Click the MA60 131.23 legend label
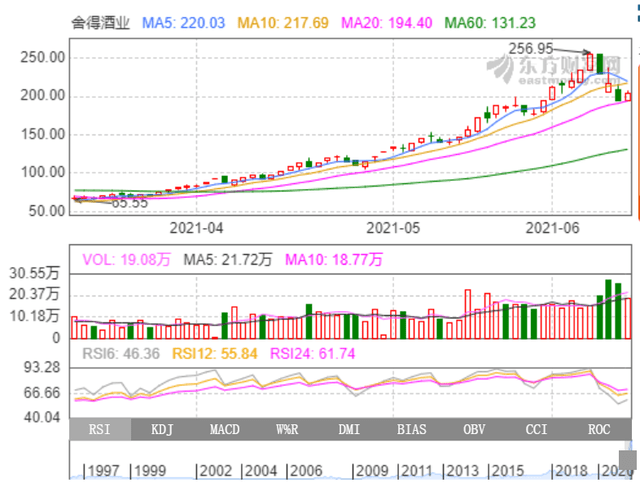 tap(490, 23)
